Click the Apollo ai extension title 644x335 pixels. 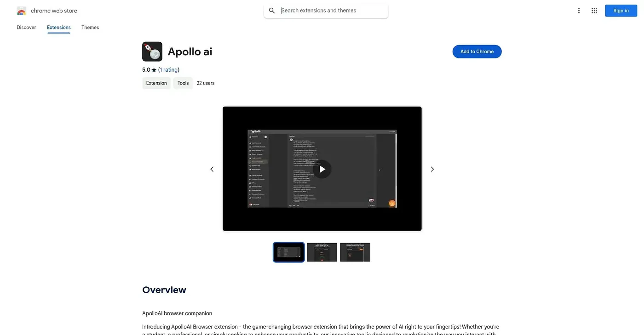(190, 51)
